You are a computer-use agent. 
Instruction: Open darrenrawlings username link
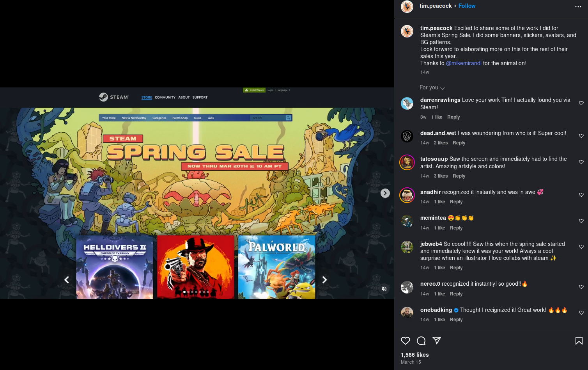point(440,100)
